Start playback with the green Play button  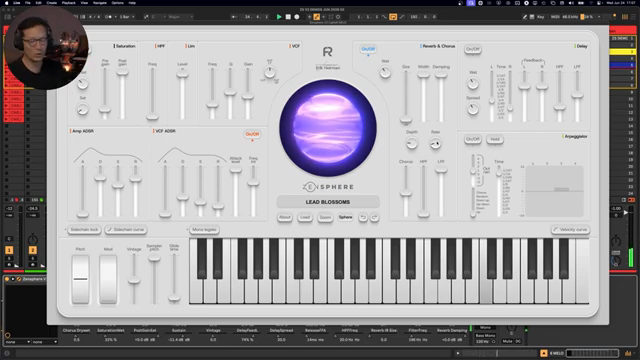pos(279,17)
